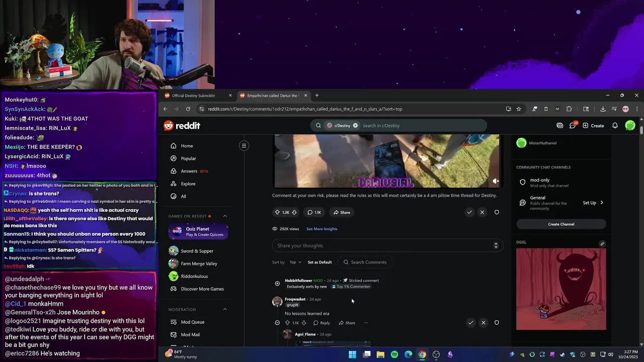Open the DGGL widget image
Viewport: 644px width, 362px height.
coord(561,289)
